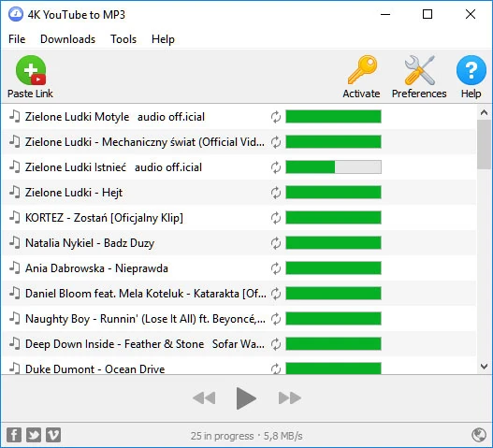The width and height of the screenshot is (493, 448).
Task: Click progress bar of Ania Dabrowska - Nieprawda
Action: click(x=333, y=267)
